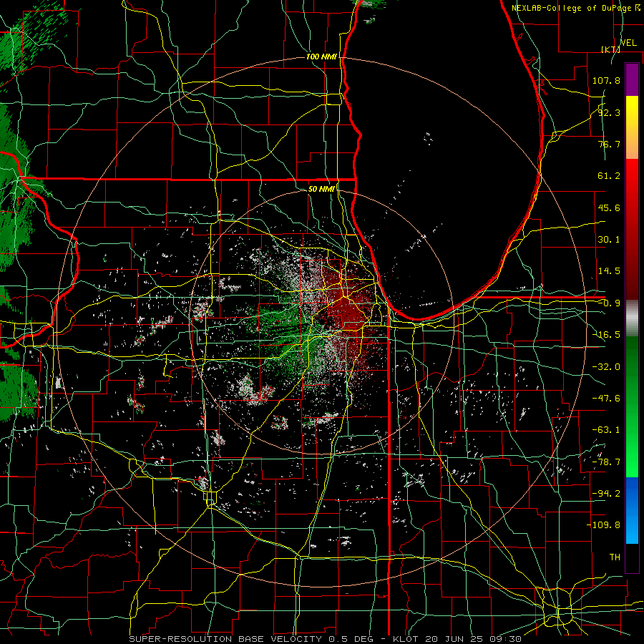Image resolution: width=644 pixels, height=644 pixels.
Task: Select the -16.5 scale value
Action: (x=606, y=335)
